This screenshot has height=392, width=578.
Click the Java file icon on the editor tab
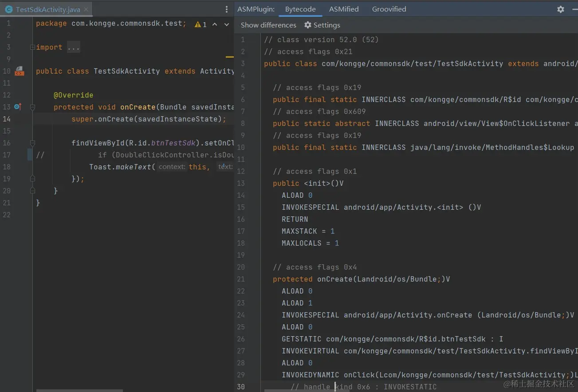(8, 9)
